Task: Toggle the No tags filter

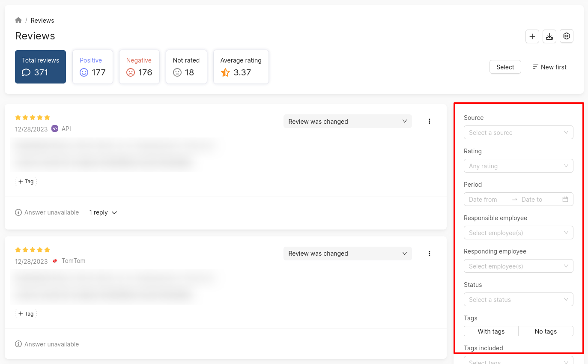Action: [x=546, y=331]
